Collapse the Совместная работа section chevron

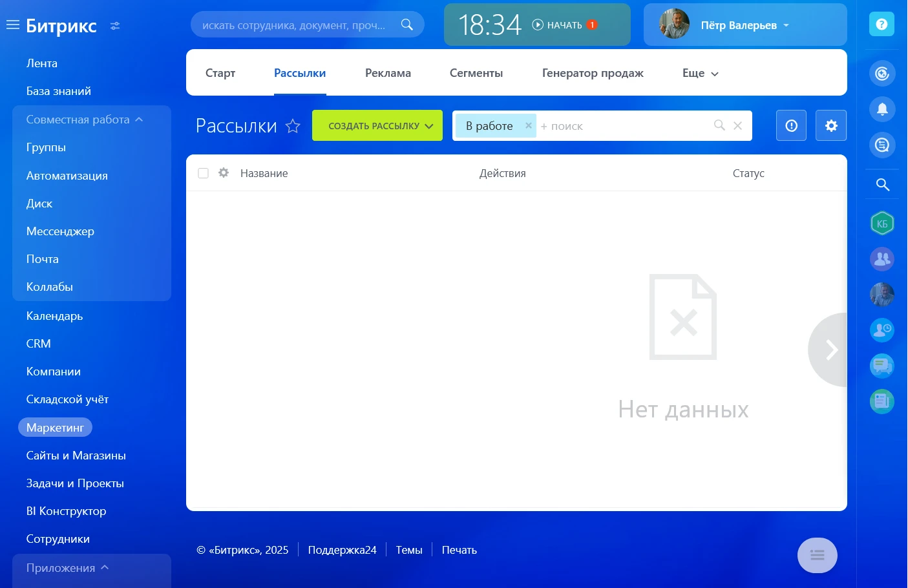(140, 119)
